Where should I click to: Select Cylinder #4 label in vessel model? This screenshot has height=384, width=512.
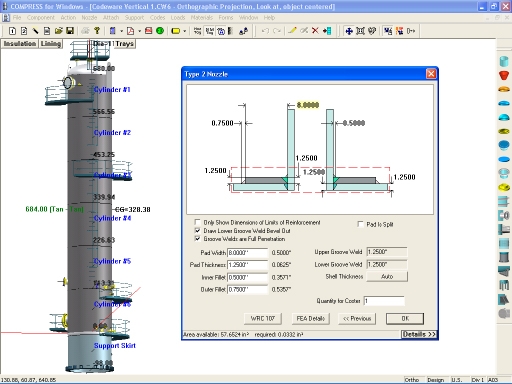[x=112, y=218]
